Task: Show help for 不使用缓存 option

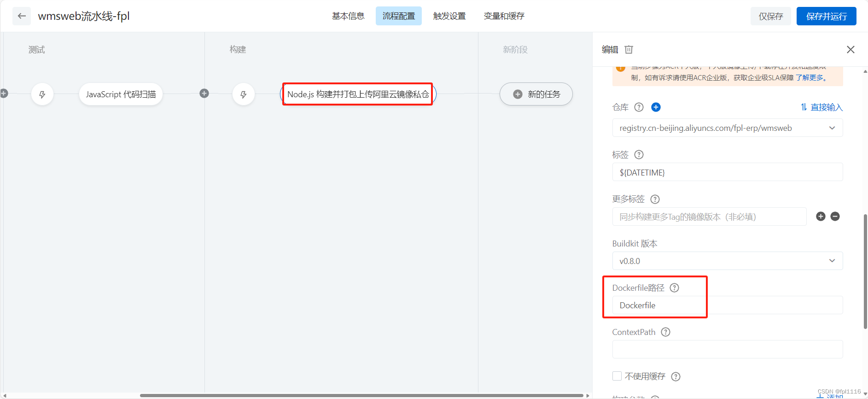Action: click(676, 377)
